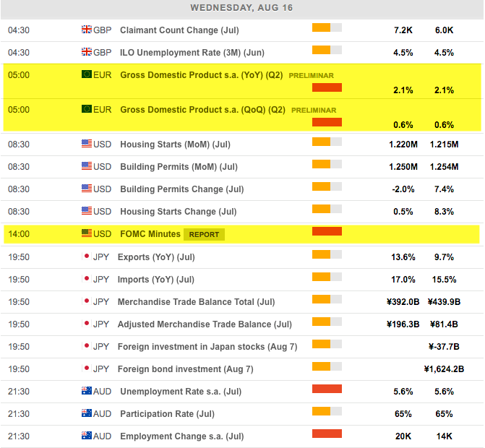
Task: Click orange volatility bar for Imports (YoY)
Action: pos(327,277)
